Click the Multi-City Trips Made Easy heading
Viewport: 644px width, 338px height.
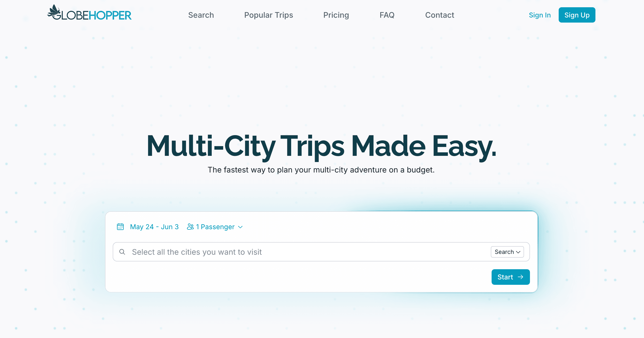pyautogui.click(x=321, y=146)
